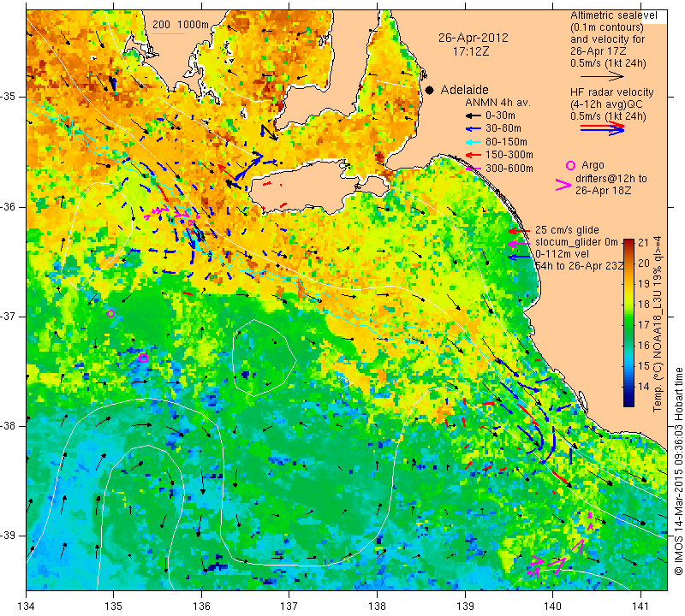The height and width of the screenshot is (616, 685).
Task: Click the 'ANMN 4h av.' legend title
Action: pyautogui.click(x=497, y=103)
